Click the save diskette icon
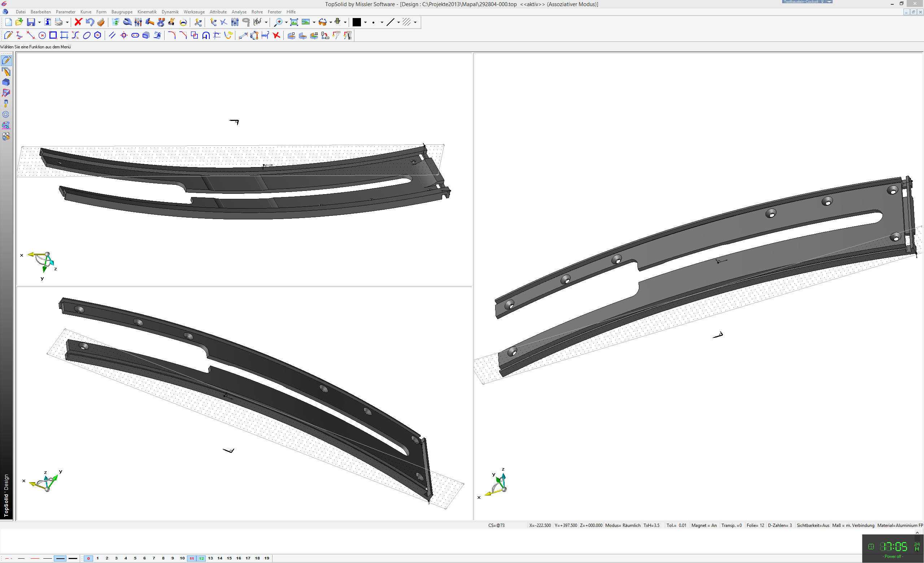The image size is (924, 563). [31, 22]
